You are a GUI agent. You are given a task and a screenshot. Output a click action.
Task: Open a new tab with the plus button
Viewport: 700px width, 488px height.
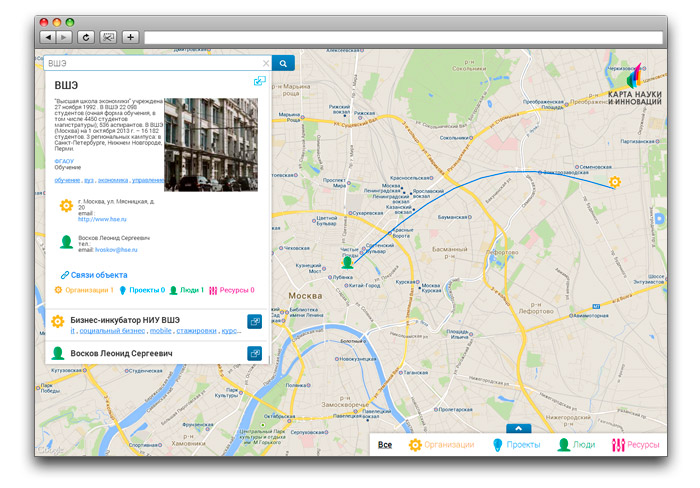pos(129,36)
